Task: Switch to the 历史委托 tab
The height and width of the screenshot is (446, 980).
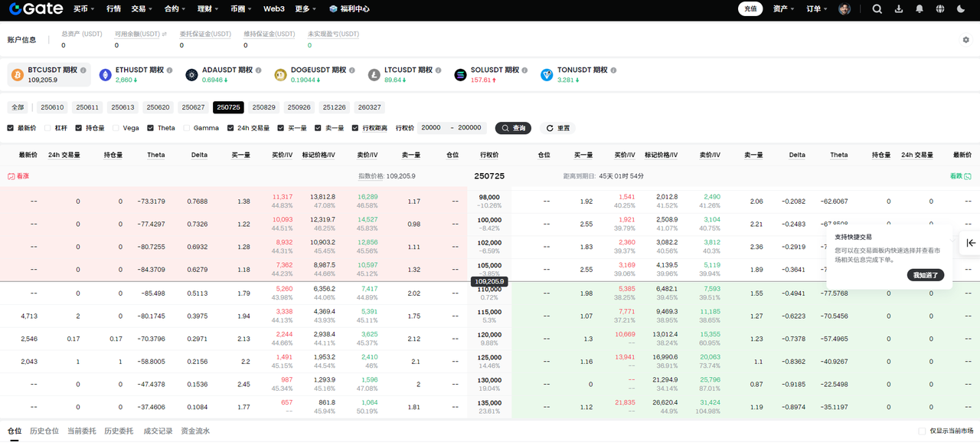Action: point(119,431)
